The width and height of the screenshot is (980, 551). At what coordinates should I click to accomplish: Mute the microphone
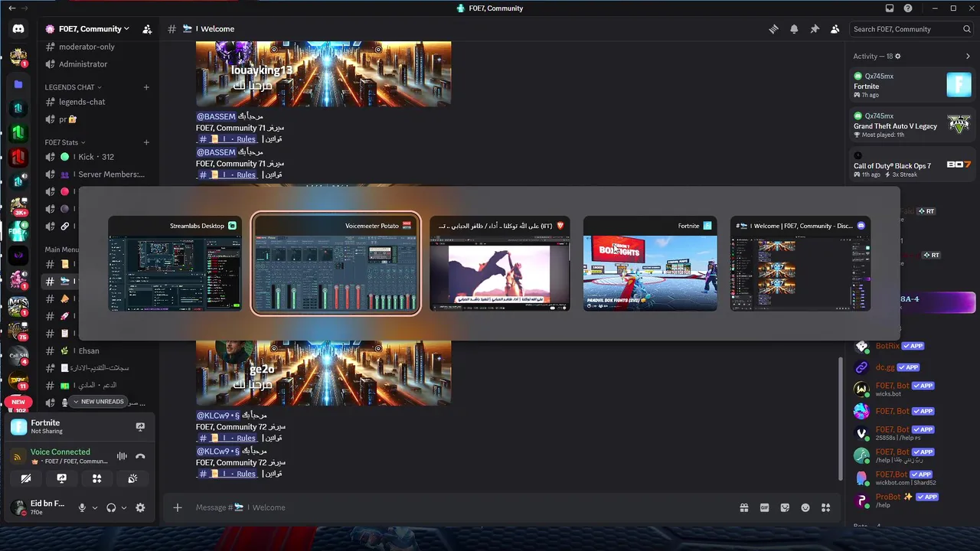click(x=82, y=507)
